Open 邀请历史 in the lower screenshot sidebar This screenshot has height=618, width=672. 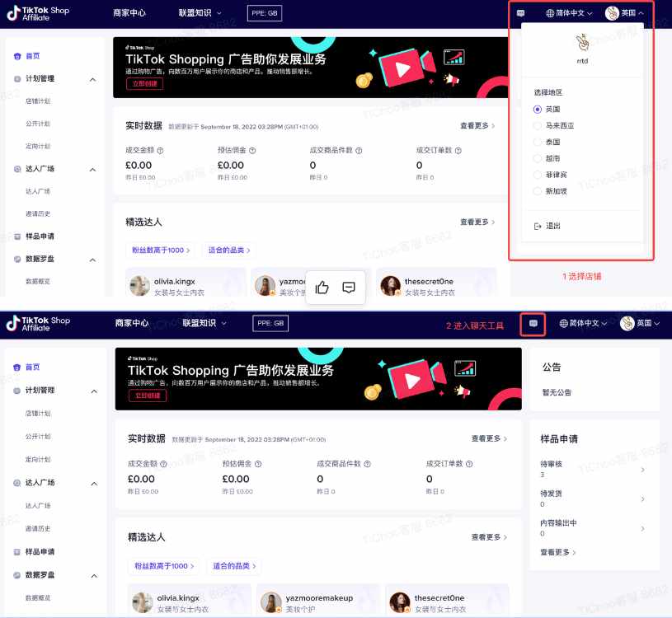point(38,529)
